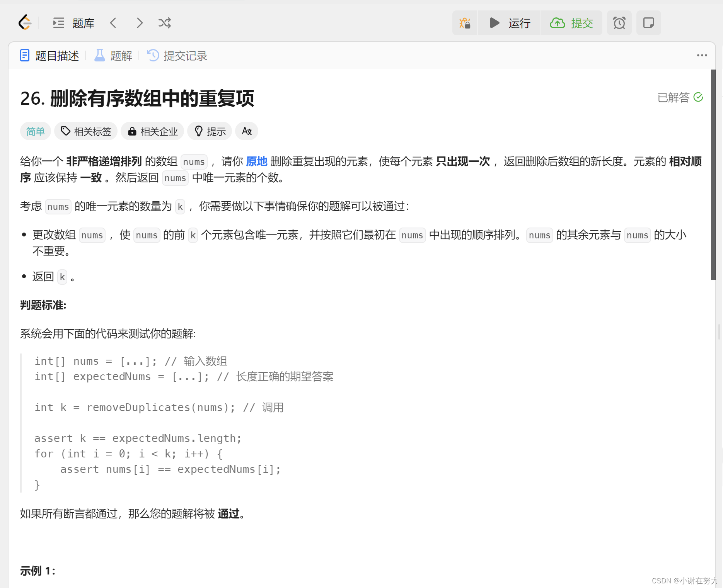Click the green solved checkmark icon

pos(698,97)
